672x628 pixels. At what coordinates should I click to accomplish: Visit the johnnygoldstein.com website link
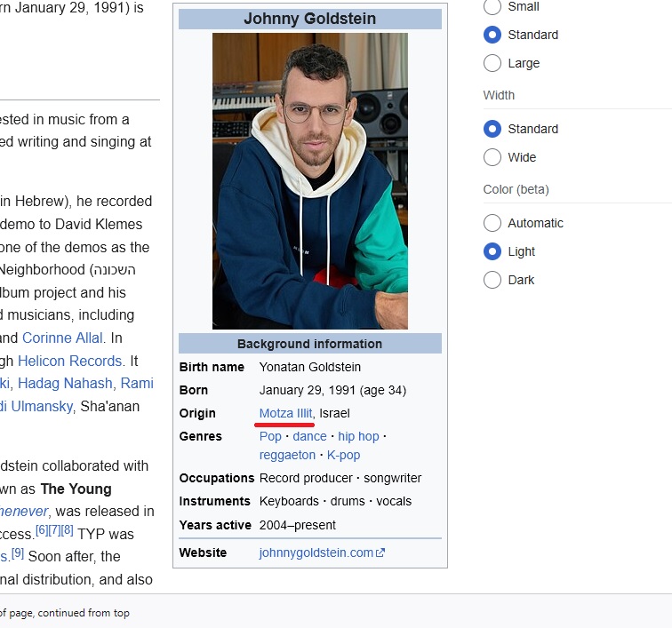[x=316, y=552]
